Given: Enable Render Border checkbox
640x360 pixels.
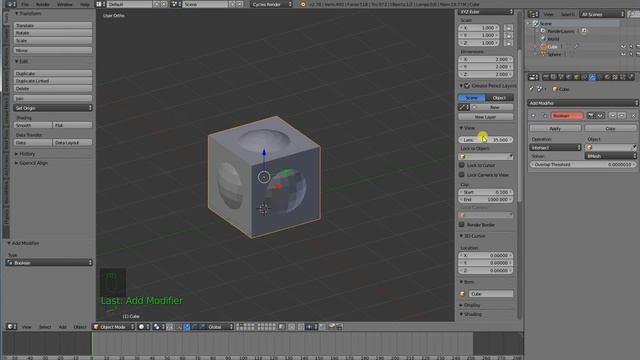Looking at the screenshot, I should [462, 224].
